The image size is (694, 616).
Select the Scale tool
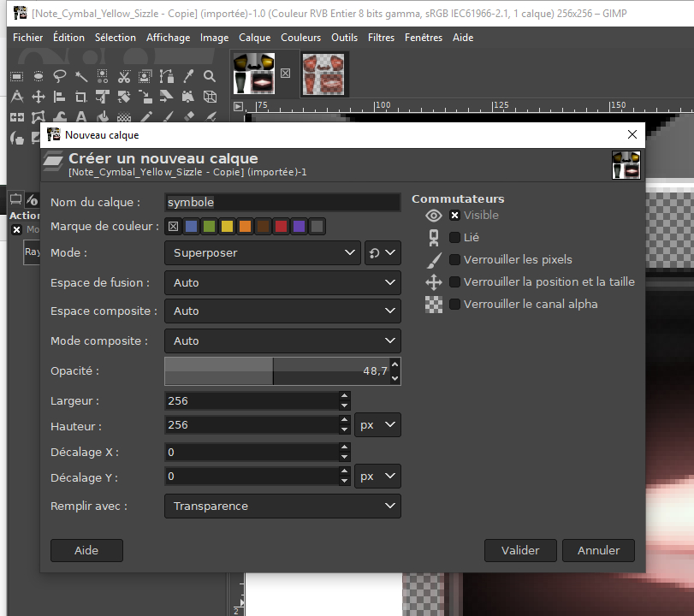145,97
